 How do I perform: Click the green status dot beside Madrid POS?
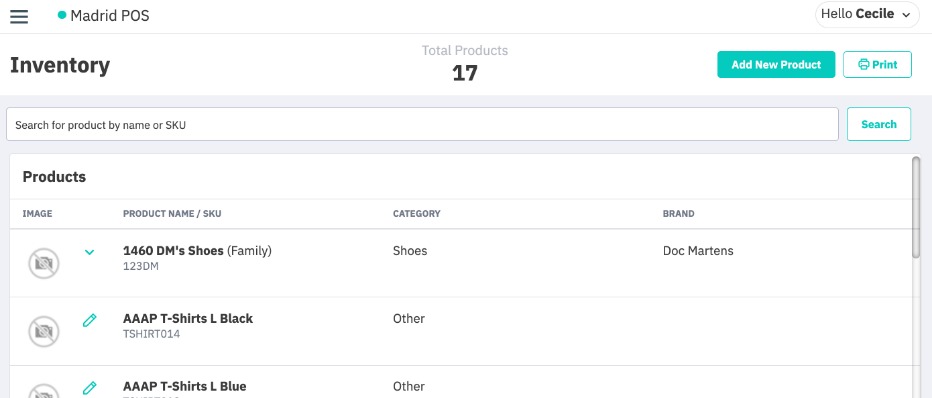(62, 15)
